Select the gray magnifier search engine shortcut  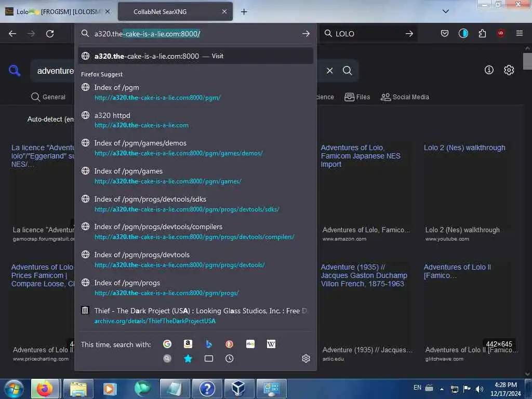pyautogui.click(x=167, y=358)
